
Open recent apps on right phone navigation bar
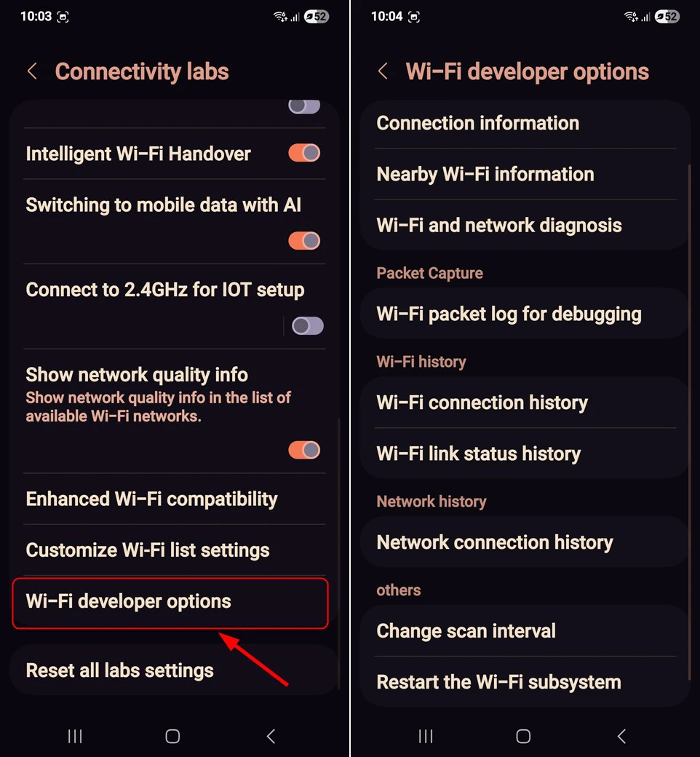[425, 736]
